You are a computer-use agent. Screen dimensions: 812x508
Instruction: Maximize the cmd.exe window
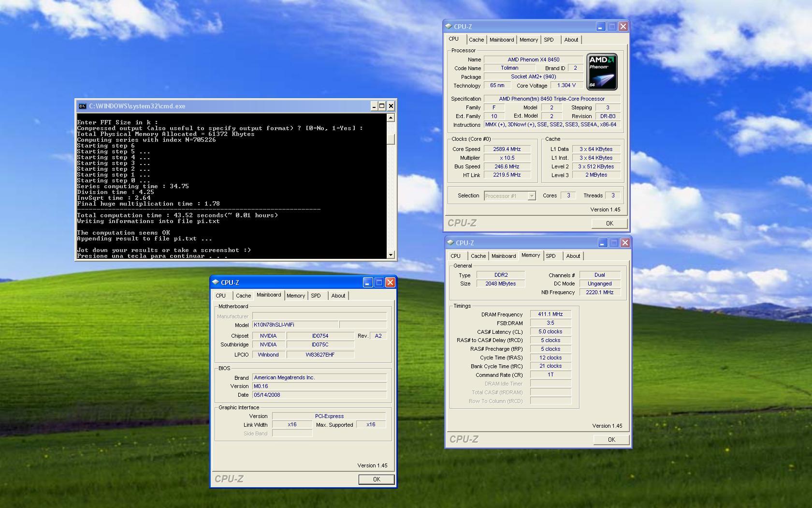[x=382, y=106]
